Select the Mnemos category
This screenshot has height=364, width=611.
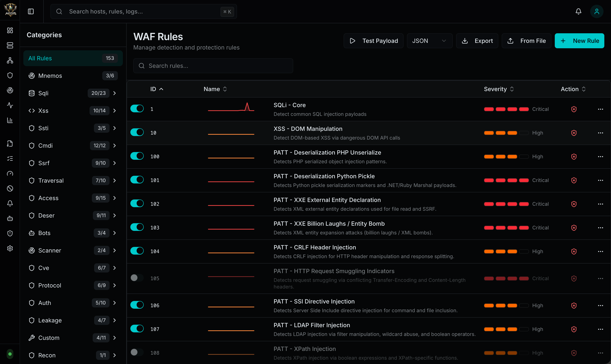(73, 76)
